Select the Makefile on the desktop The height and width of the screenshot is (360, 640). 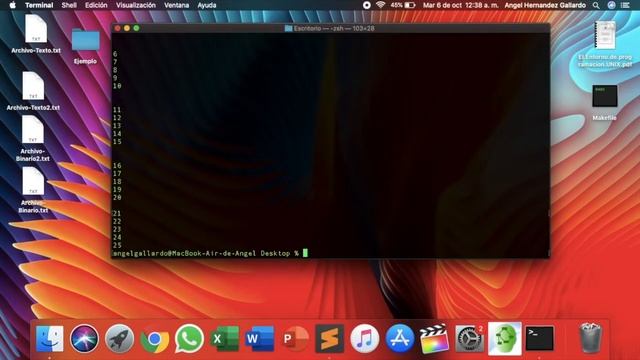[604, 102]
